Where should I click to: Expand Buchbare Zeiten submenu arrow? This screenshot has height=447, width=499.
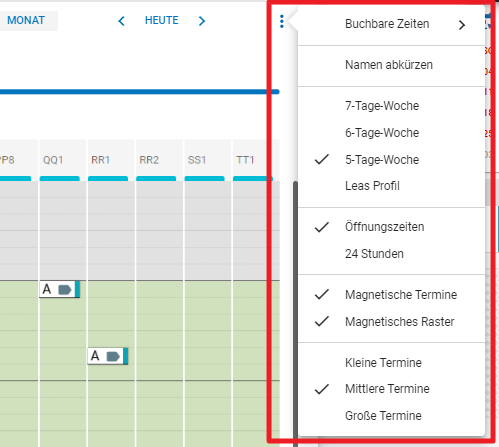tap(461, 25)
